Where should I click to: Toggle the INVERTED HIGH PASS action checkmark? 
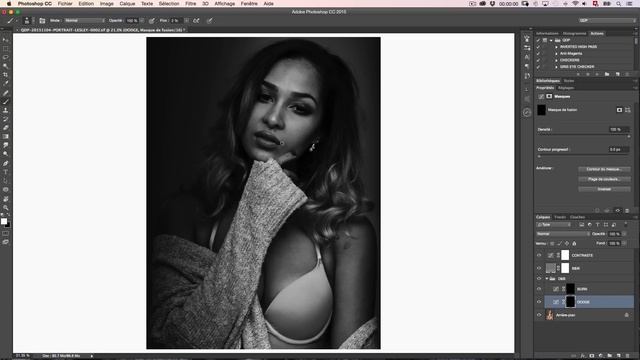[538, 47]
